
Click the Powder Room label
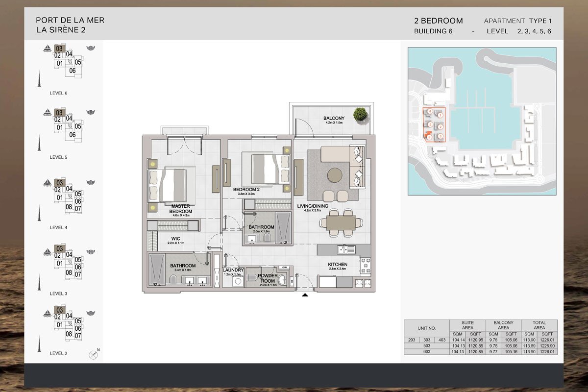pos(268,278)
